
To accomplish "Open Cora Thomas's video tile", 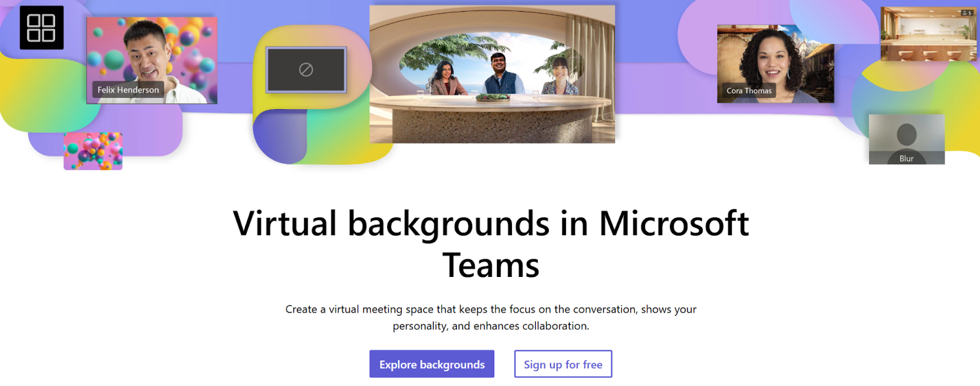I will [775, 64].
